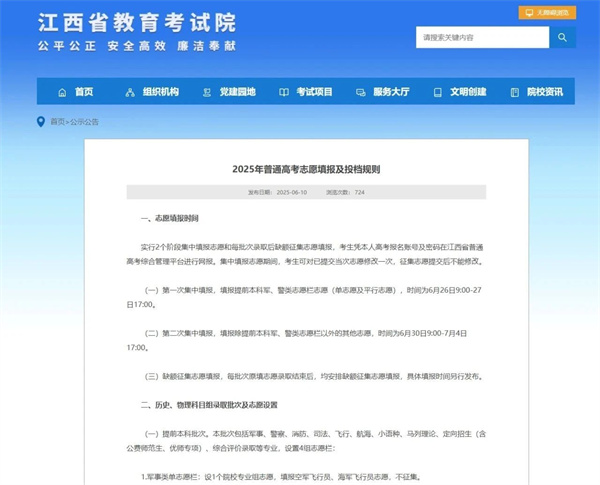Click the 江西省教育考试院 site title

click(x=137, y=23)
